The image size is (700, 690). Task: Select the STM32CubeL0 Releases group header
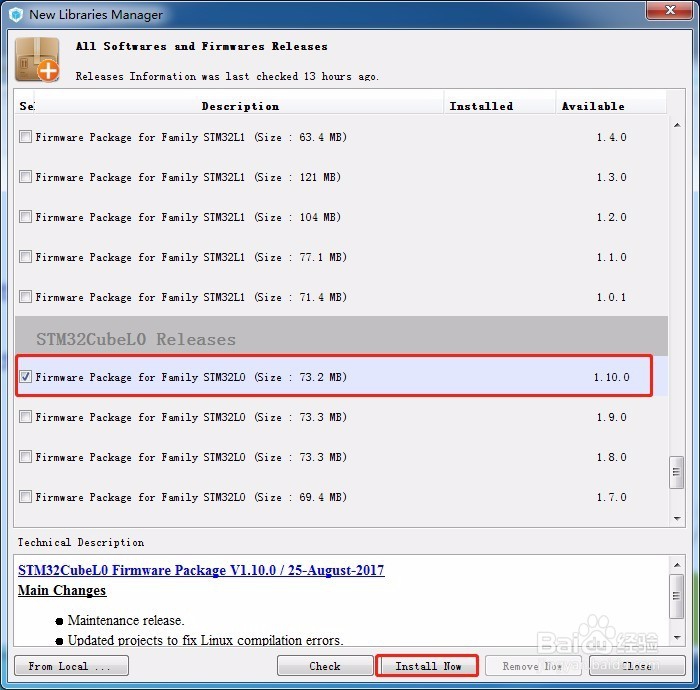pos(342,338)
